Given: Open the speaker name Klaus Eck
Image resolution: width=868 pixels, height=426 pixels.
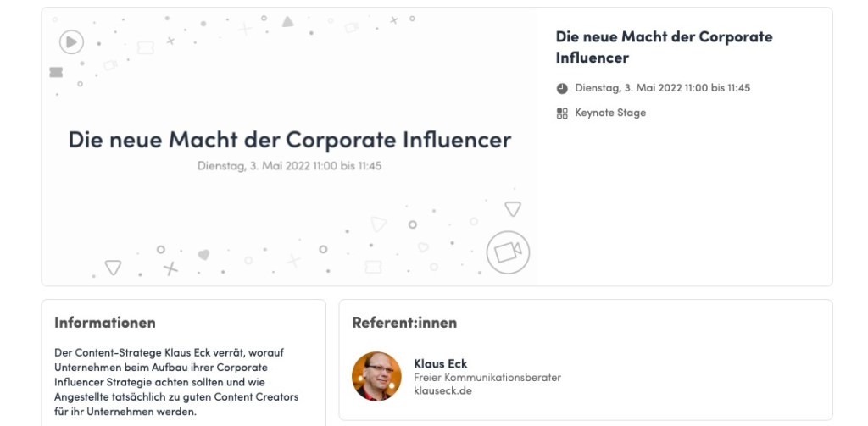Looking at the screenshot, I should 440,364.
